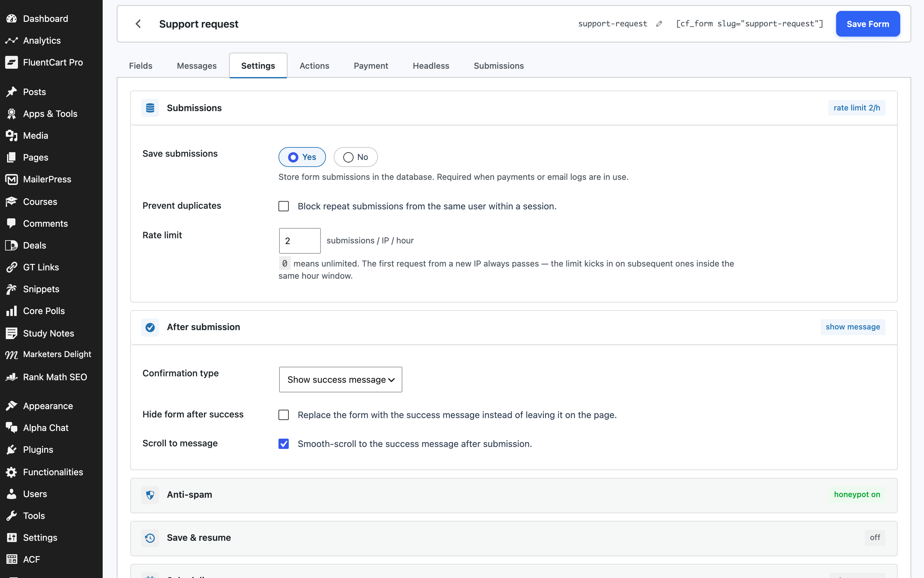Open the Dashboard menu link
This screenshot has height=578, width=924.
point(46,18)
